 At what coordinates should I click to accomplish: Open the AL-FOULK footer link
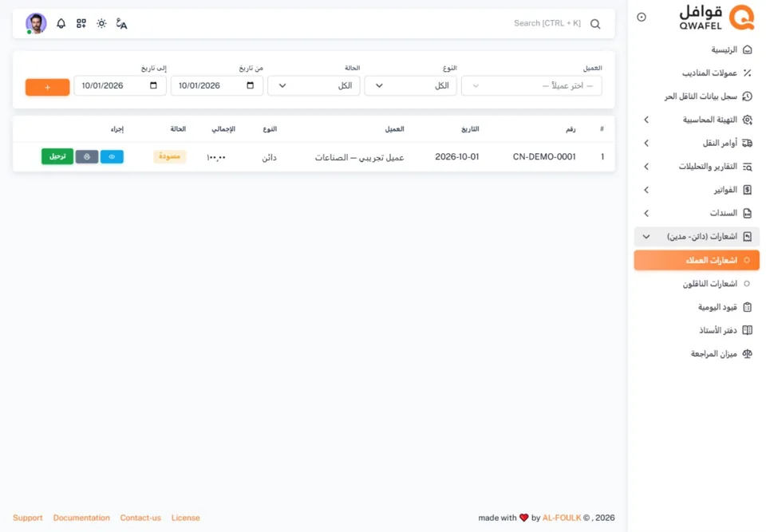click(562, 518)
